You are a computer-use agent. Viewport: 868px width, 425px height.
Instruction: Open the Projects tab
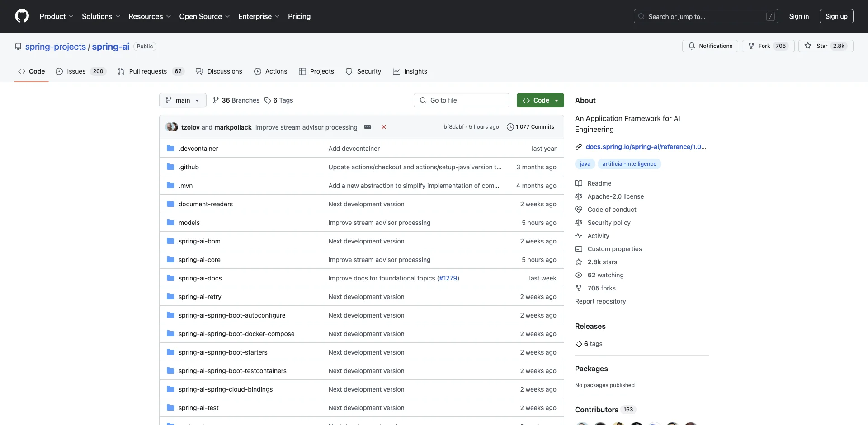[x=316, y=71]
